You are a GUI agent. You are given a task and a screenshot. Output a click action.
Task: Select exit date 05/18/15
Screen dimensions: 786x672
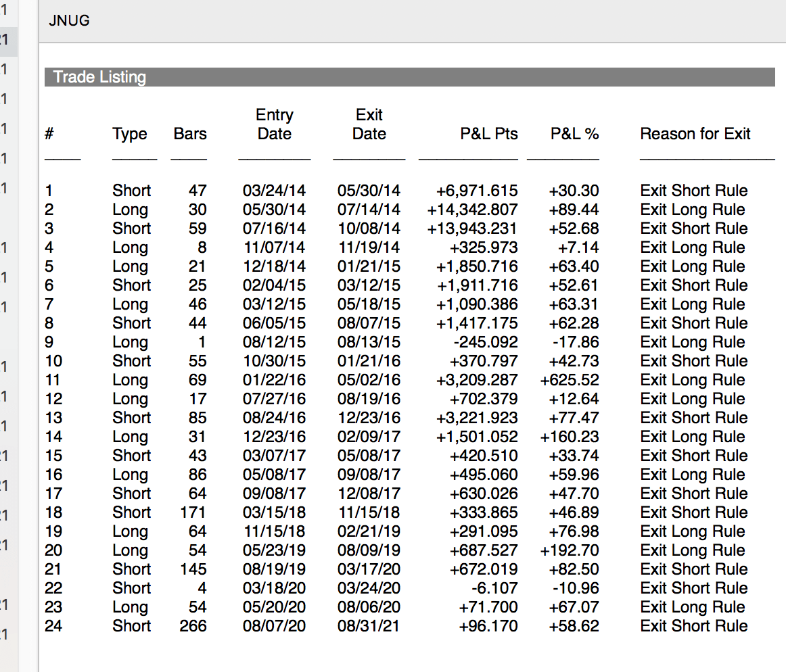[369, 304]
